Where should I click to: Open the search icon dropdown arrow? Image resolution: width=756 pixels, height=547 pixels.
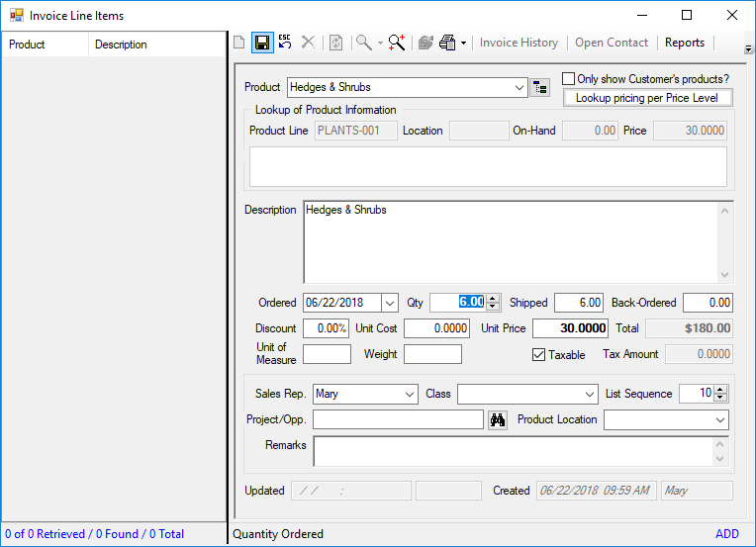pyautogui.click(x=380, y=44)
